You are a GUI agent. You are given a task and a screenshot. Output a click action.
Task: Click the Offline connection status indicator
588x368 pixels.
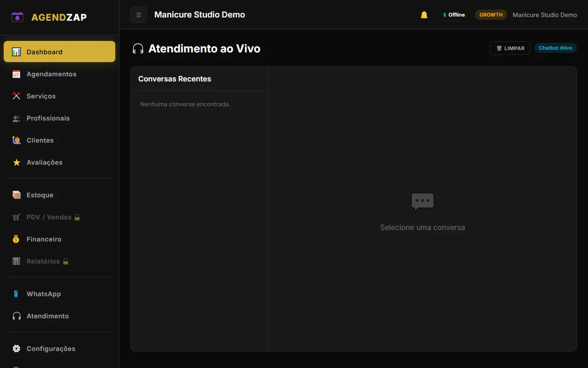tap(454, 15)
